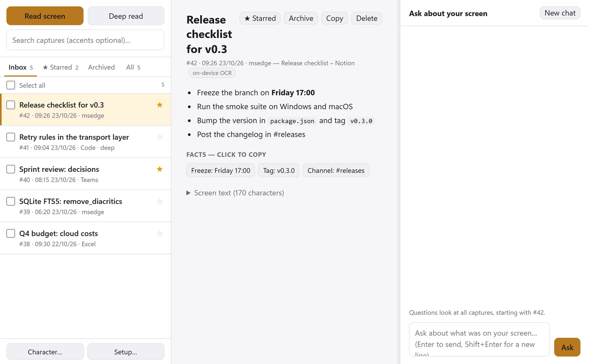Copy the Channel: #releases fact chip
Viewport: 589px width, 364px height.
point(336,170)
